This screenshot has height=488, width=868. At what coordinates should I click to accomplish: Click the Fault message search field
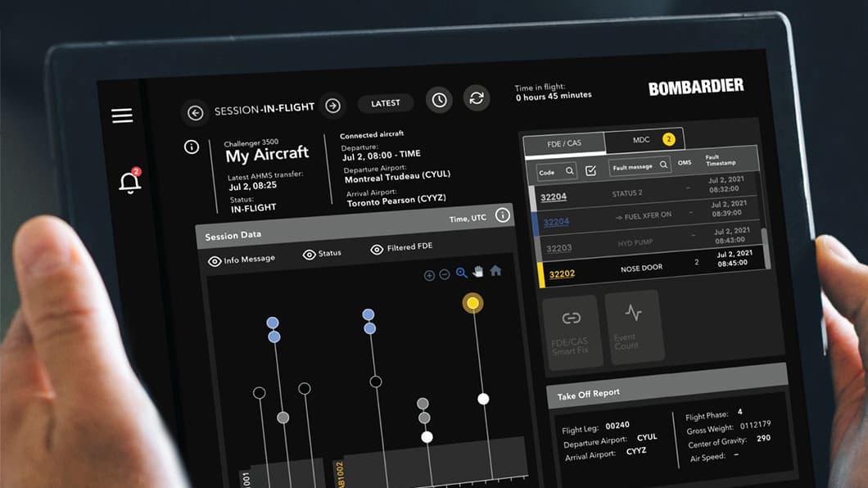(640, 166)
